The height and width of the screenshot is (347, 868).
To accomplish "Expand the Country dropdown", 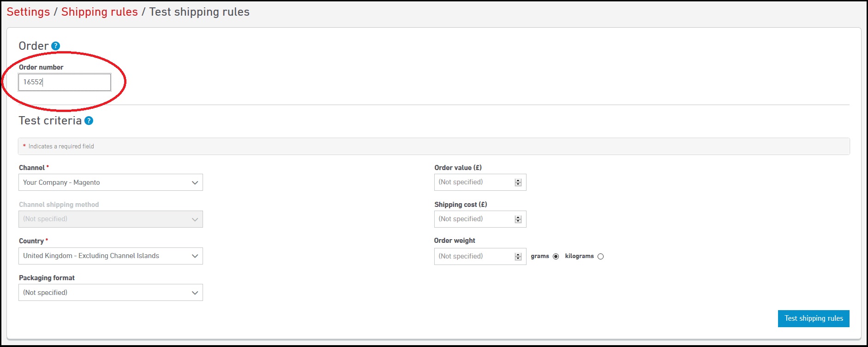I will [110, 256].
